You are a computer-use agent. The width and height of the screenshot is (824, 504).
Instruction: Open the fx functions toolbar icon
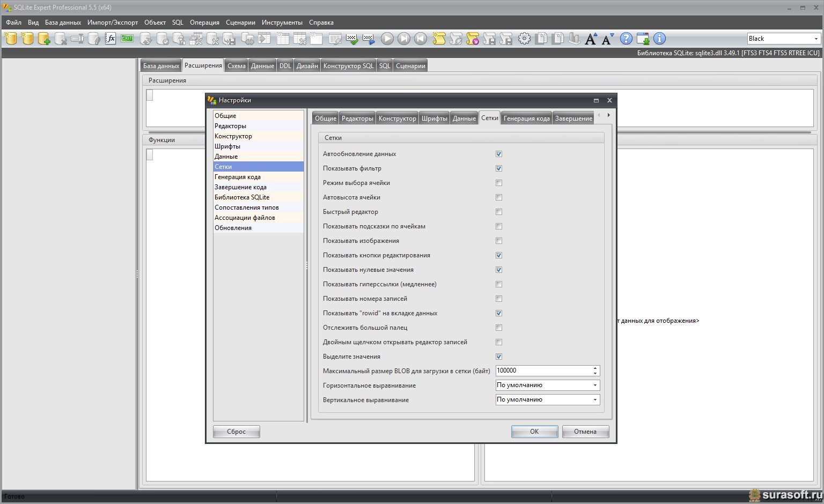pyautogui.click(x=111, y=39)
